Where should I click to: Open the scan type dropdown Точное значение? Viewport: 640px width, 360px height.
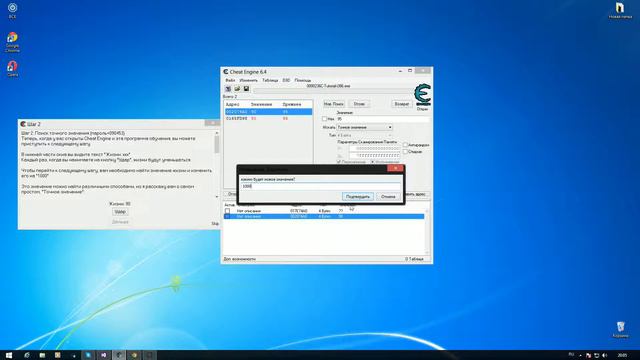(364, 127)
